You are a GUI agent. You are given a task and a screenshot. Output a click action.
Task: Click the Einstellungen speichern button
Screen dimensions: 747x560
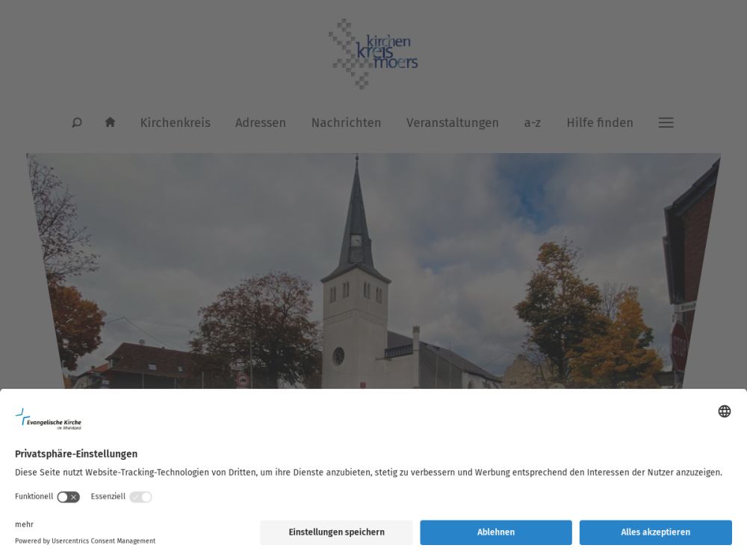(x=336, y=532)
